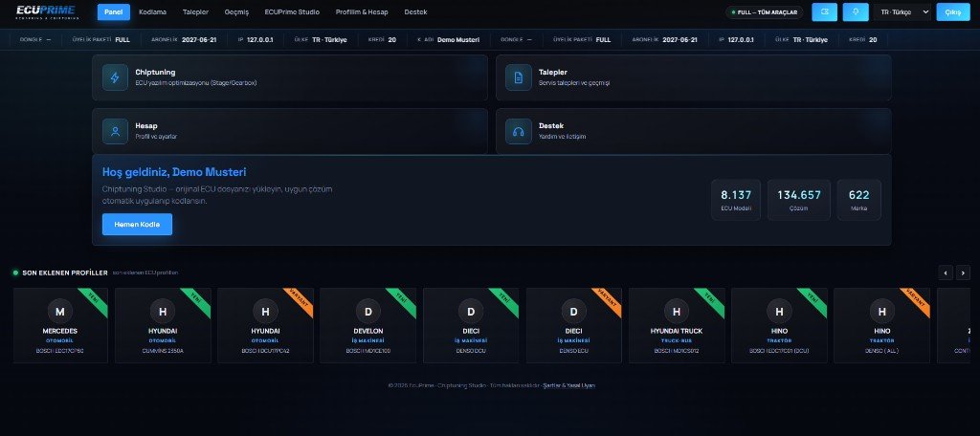Go to the Panel tab

pyautogui.click(x=114, y=11)
